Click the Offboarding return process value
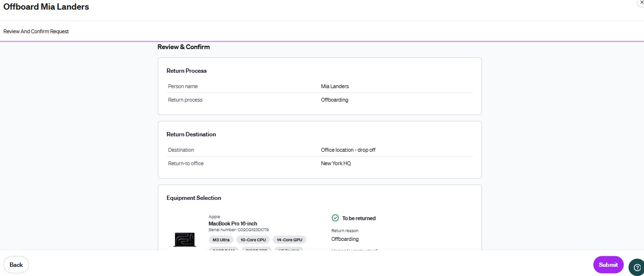This screenshot has width=644, height=276. (x=334, y=100)
